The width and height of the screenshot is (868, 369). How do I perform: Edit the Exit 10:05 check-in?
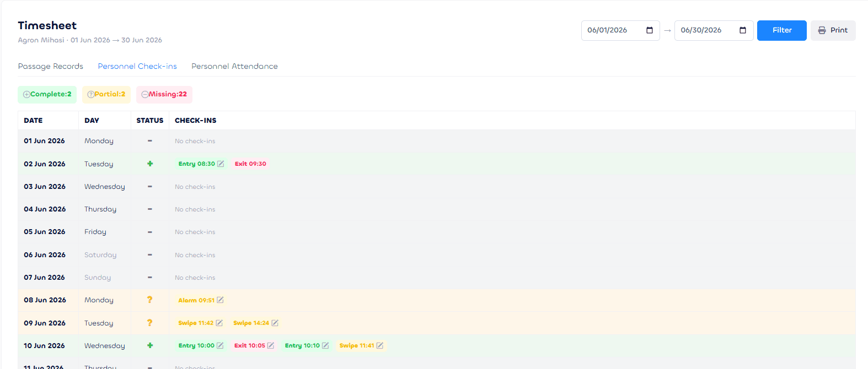(271, 345)
